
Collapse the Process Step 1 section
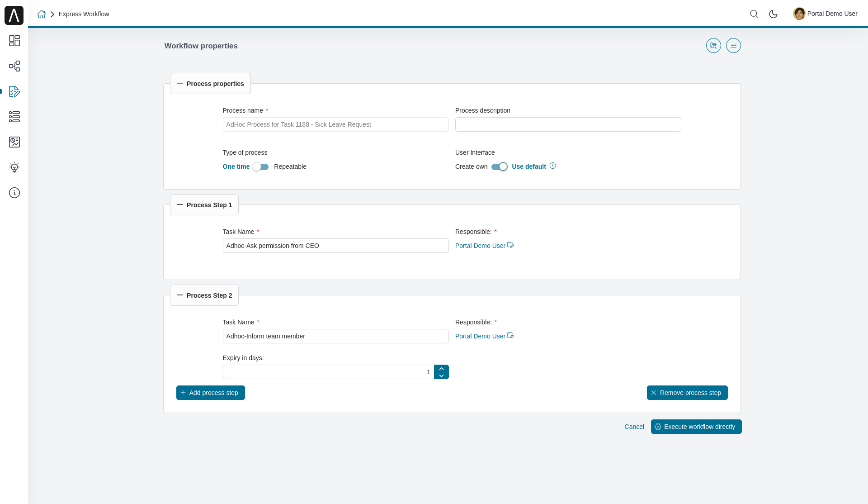(x=180, y=205)
